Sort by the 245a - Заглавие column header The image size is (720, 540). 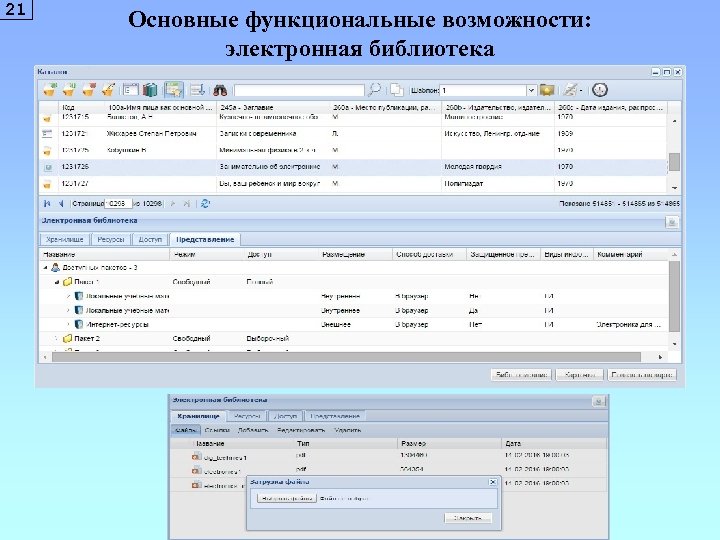click(x=273, y=107)
